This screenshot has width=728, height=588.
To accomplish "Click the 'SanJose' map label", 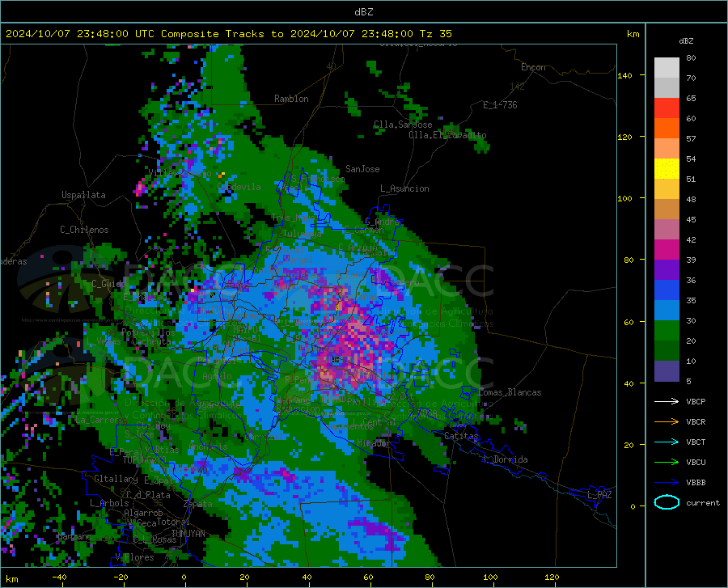I will click(x=362, y=169).
